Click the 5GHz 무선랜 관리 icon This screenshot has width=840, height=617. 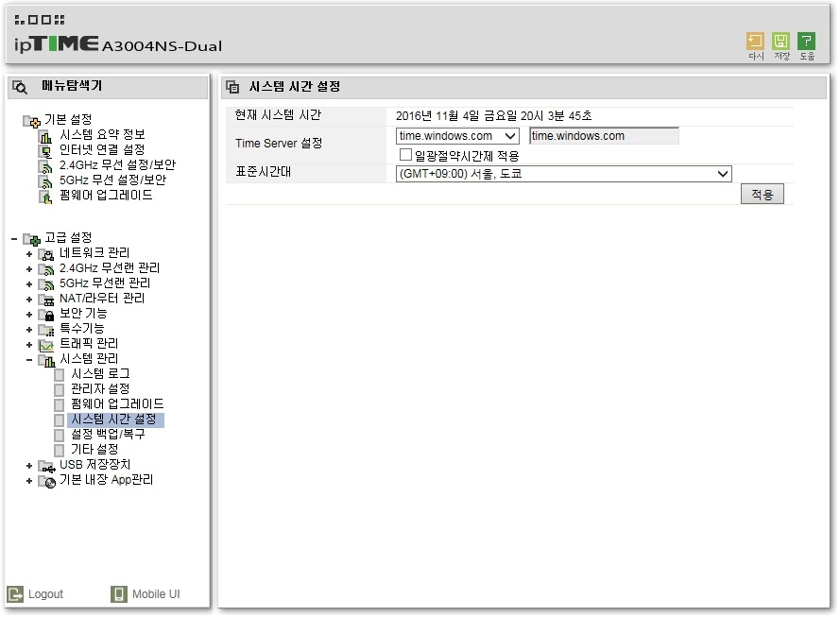click(x=46, y=284)
